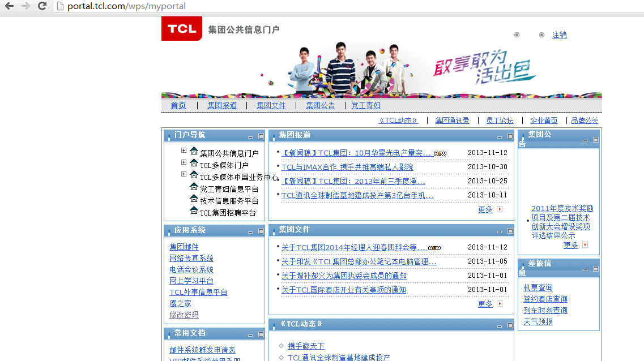Open the 集团报道 navigation tab
This screenshot has width=644, height=361.
point(222,105)
